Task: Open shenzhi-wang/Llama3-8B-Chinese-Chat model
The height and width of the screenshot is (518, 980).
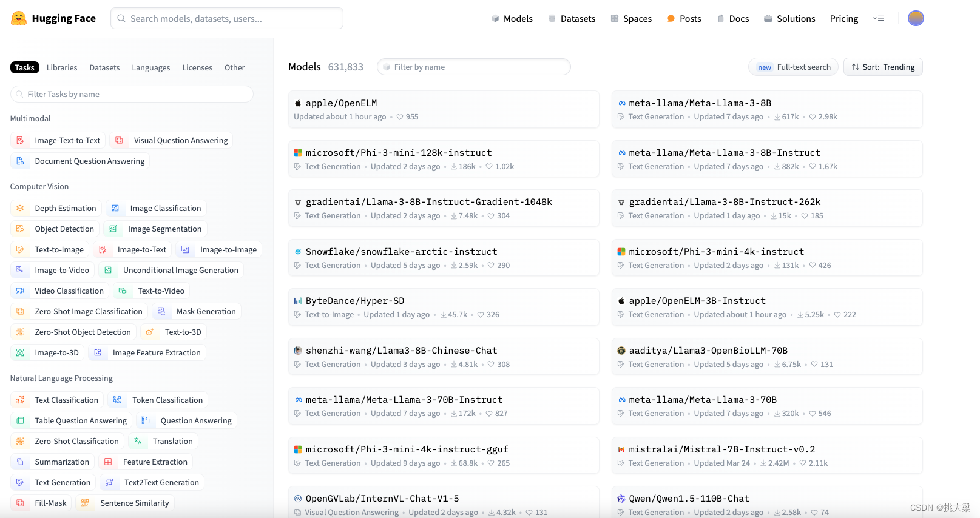Action: [444, 357]
